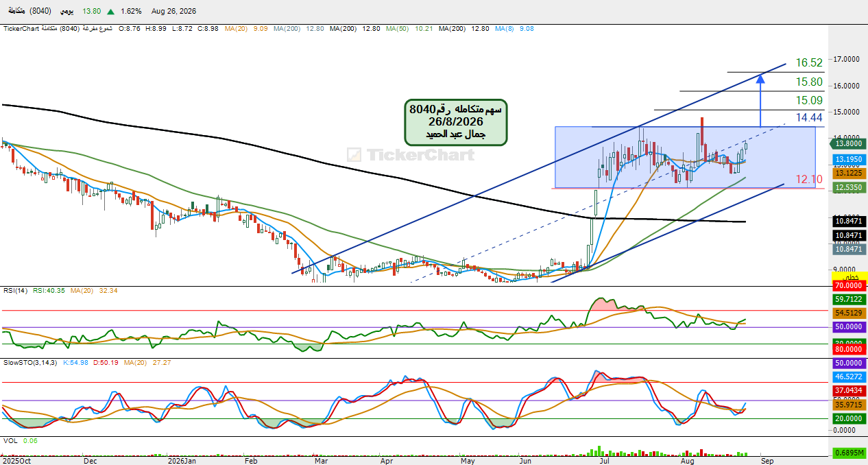Click the SlowSTO(3,14,3) indicator title
This screenshot has height=465, width=868.
click(x=30, y=361)
